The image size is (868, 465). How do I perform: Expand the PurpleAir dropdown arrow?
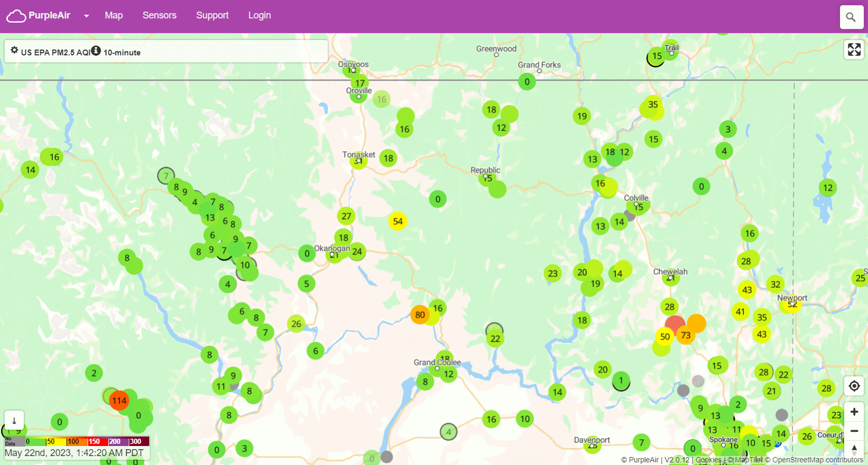(87, 16)
